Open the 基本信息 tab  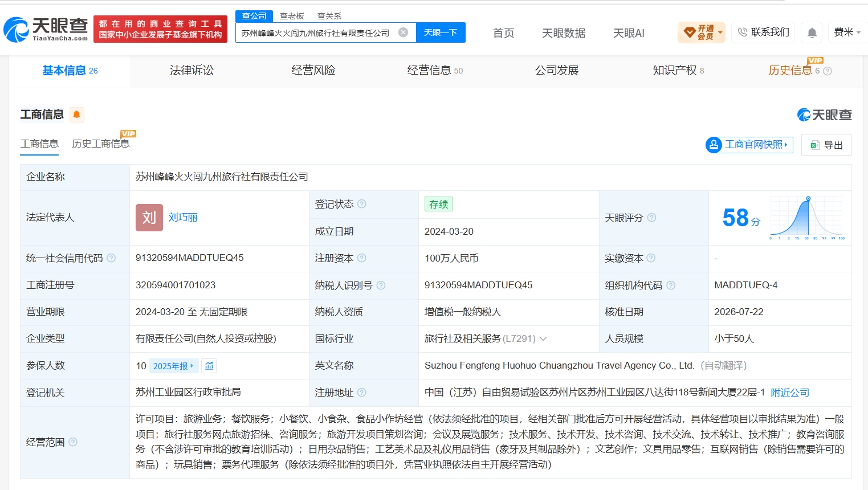coord(70,71)
